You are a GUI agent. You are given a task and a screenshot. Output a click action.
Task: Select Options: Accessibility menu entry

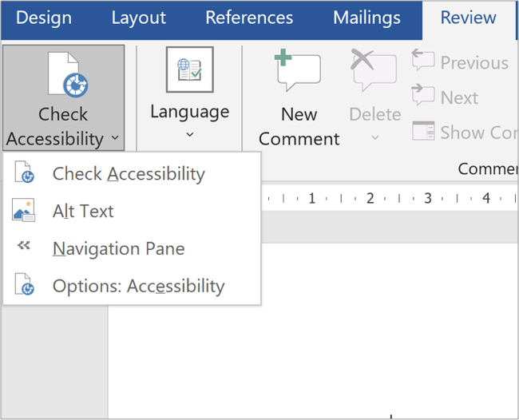click(x=132, y=286)
